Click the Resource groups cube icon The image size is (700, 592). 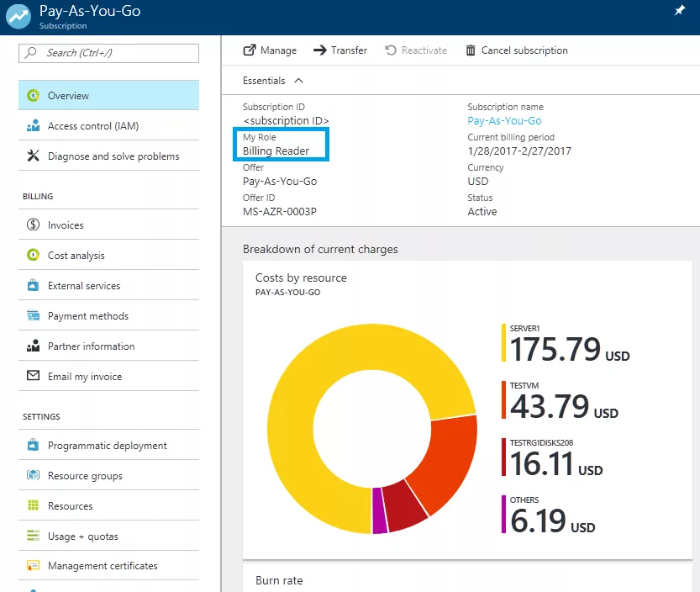pos(33,475)
